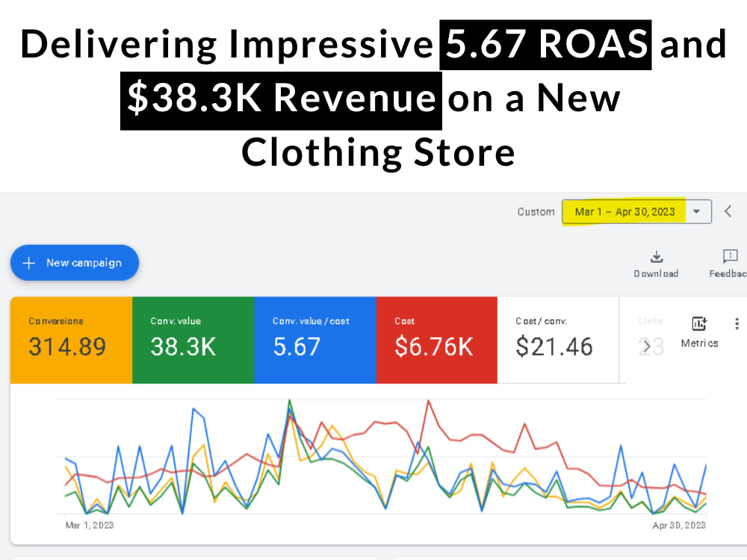
Task: Select the Conversions 314.89 scorecard
Action: [72, 340]
